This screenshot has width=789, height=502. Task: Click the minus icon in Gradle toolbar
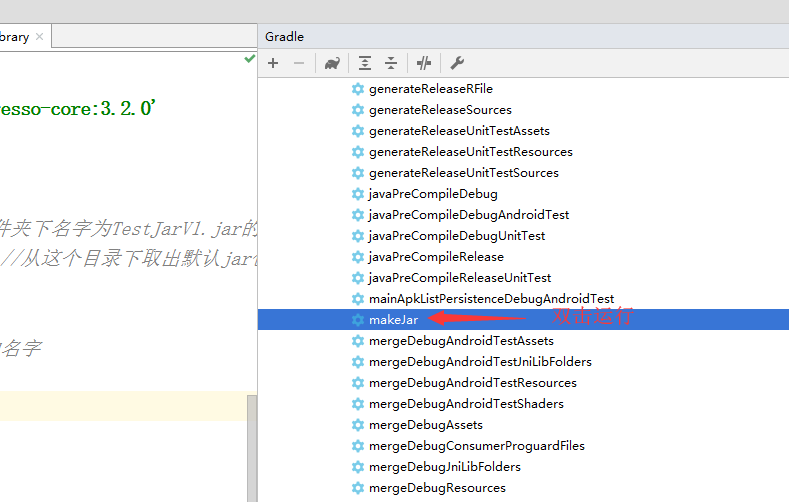click(299, 63)
